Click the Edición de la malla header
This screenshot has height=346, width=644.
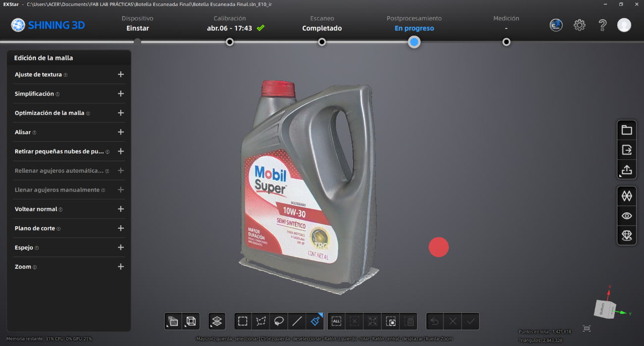(x=44, y=58)
